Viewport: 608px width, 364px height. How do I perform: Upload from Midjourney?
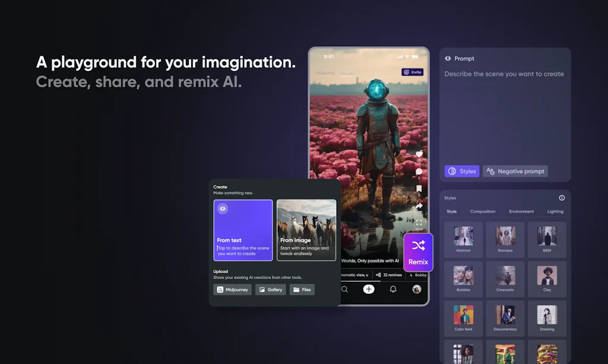(232, 290)
